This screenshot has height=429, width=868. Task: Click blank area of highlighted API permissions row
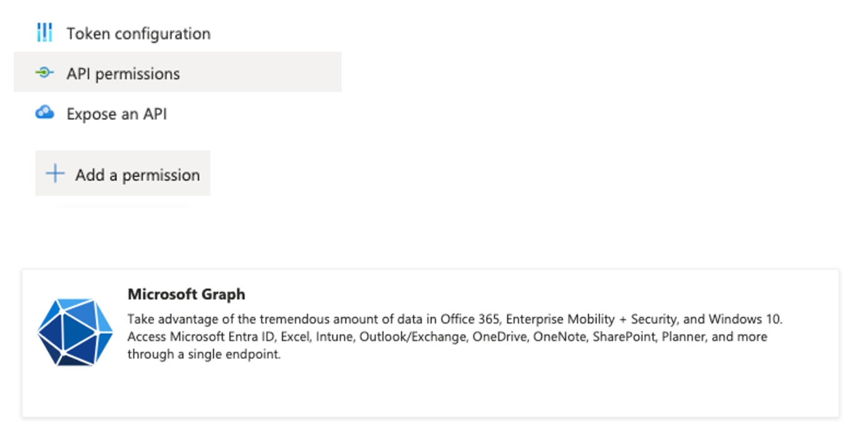click(263, 73)
